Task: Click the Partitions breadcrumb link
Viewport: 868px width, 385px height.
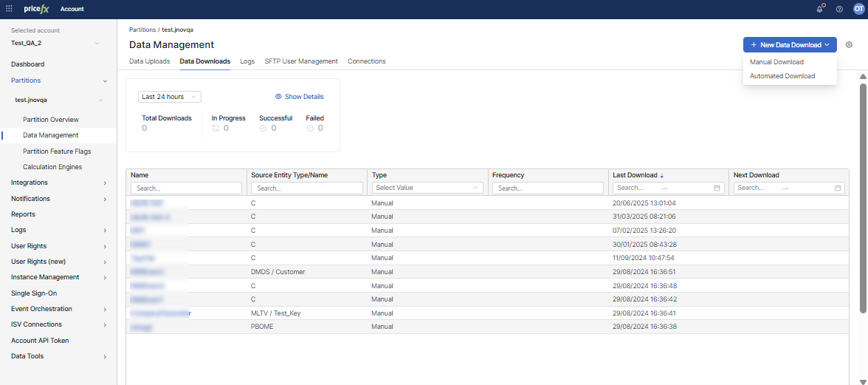Action: pos(142,30)
